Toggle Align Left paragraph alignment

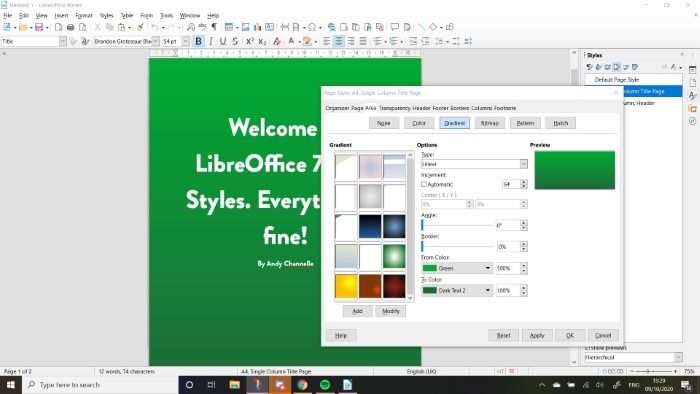pyautogui.click(x=327, y=41)
